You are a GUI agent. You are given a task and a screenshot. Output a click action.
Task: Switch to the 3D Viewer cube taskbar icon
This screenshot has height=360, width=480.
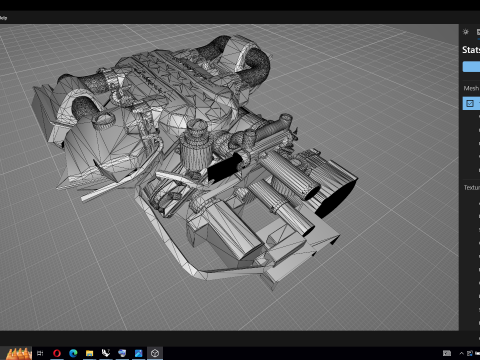tap(155, 353)
